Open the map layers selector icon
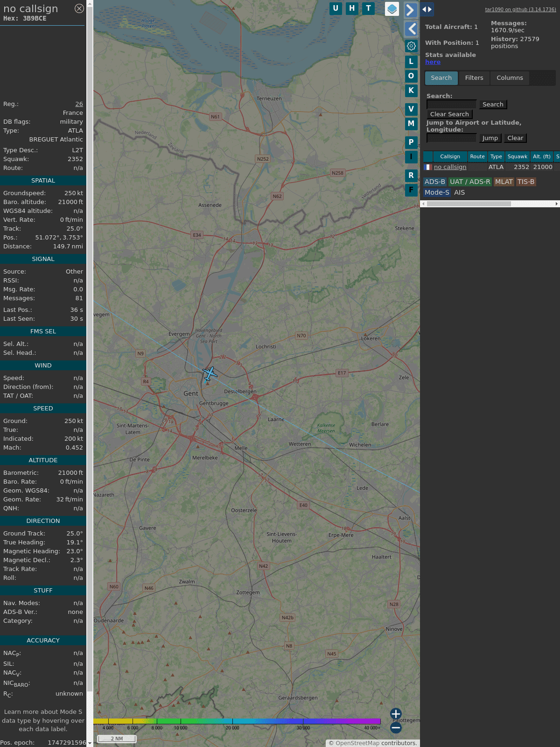 tap(392, 9)
